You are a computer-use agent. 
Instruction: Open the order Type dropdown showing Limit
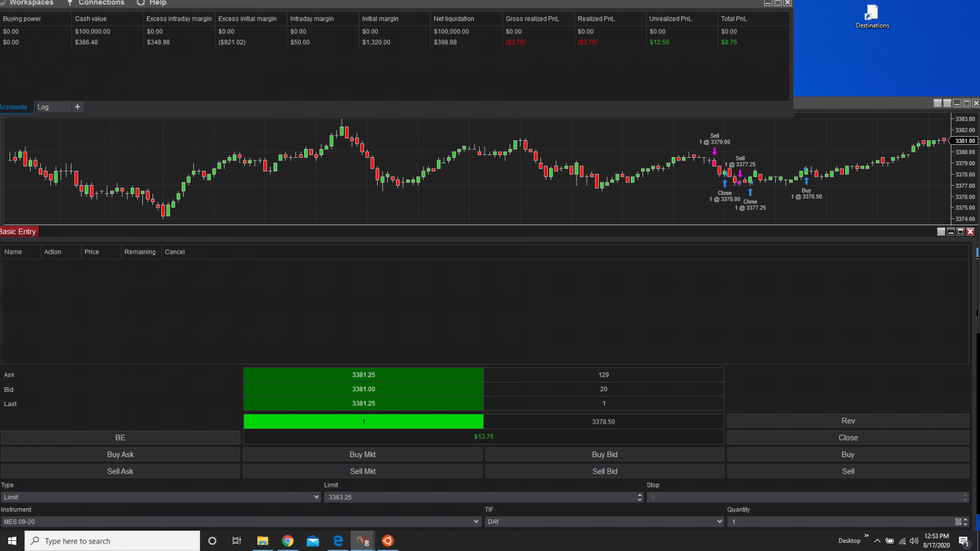pos(161,497)
